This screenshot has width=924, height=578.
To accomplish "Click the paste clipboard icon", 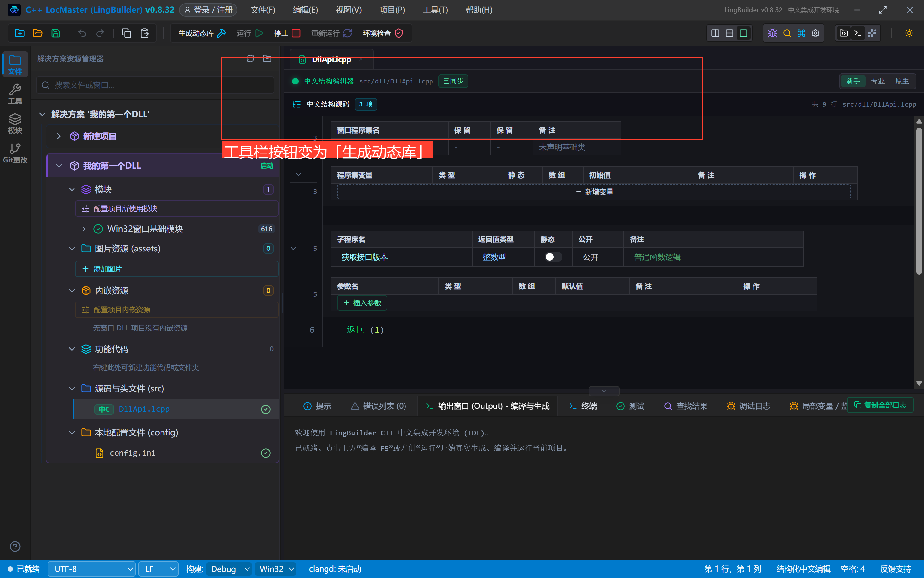I will 144,33.
